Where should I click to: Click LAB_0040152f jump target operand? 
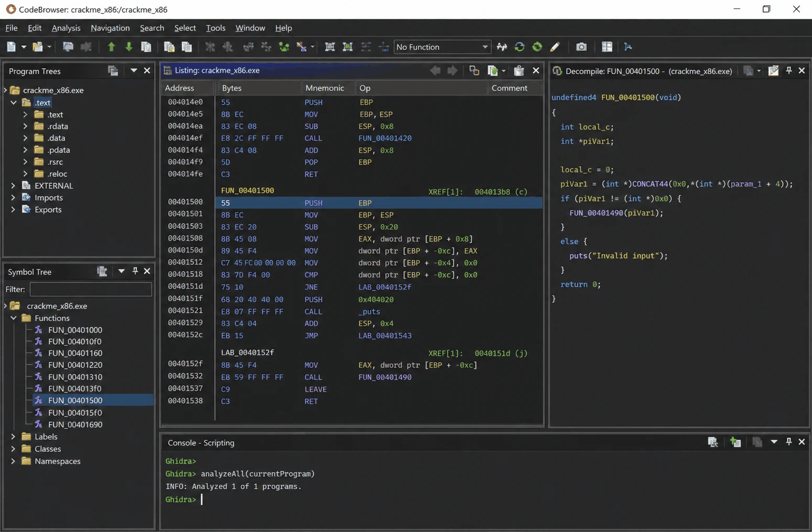point(385,287)
